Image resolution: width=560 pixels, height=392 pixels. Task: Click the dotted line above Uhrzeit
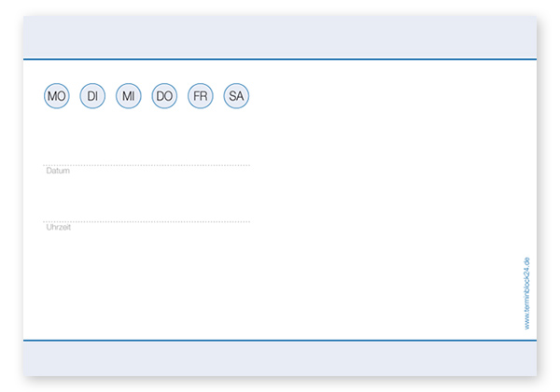[x=147, y=221]
